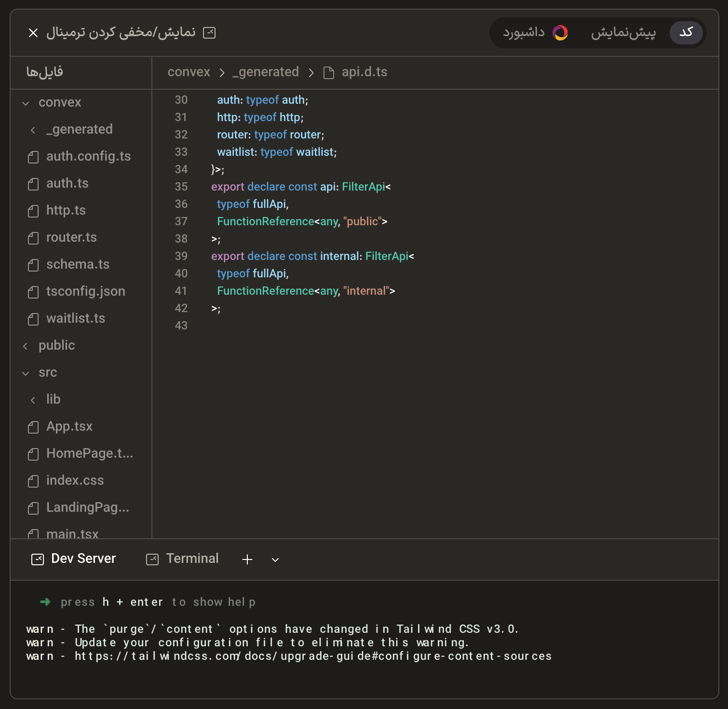Click the api.d.ts file icon in breadcrumb
This screenshot has height=709, width=728.
coord(329,72)
